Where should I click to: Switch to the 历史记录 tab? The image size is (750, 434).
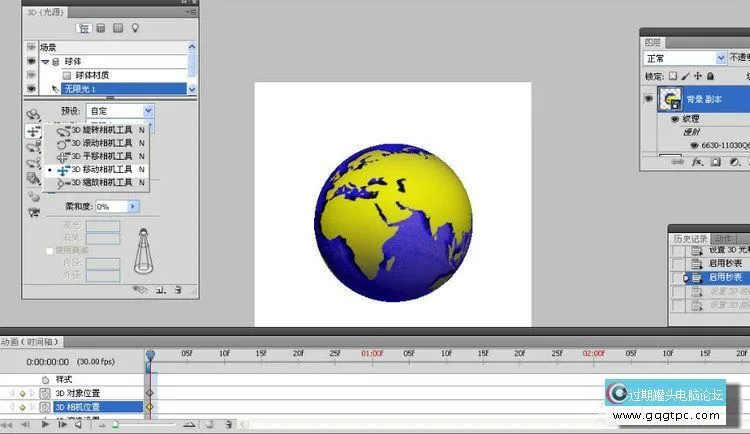coord(690,238)
